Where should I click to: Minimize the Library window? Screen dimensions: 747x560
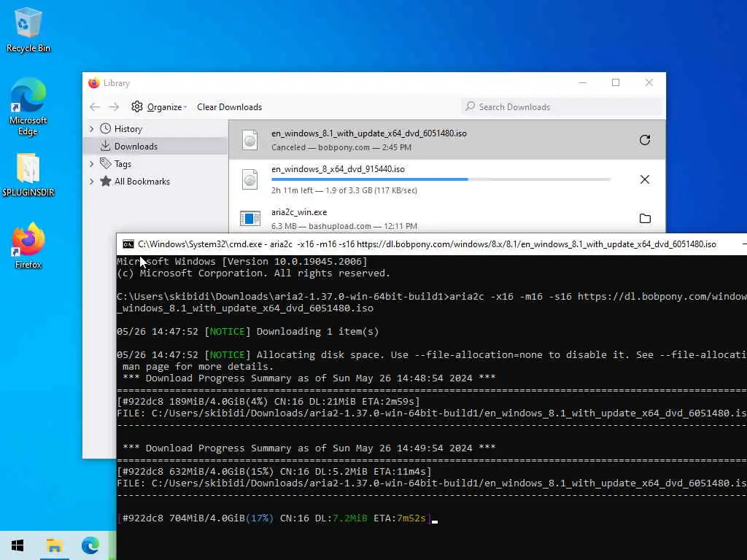(x=582, y=83)
